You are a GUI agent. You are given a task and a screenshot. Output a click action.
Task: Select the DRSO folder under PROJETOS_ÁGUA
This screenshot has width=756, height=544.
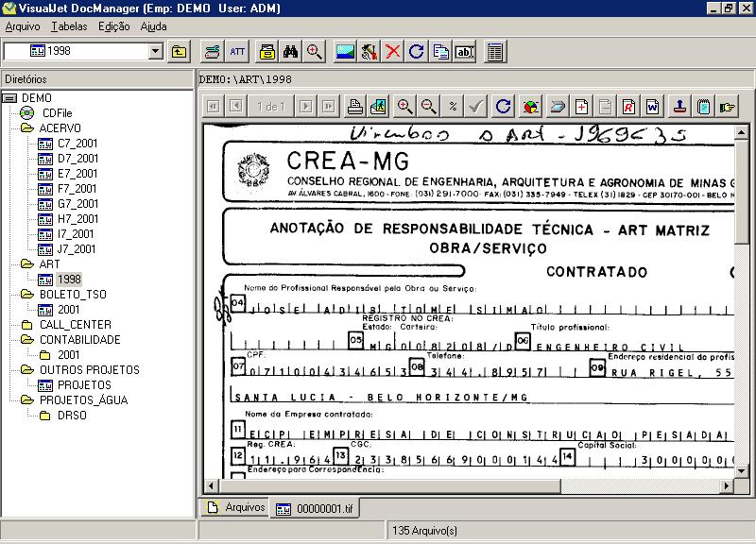click(72, 416)
